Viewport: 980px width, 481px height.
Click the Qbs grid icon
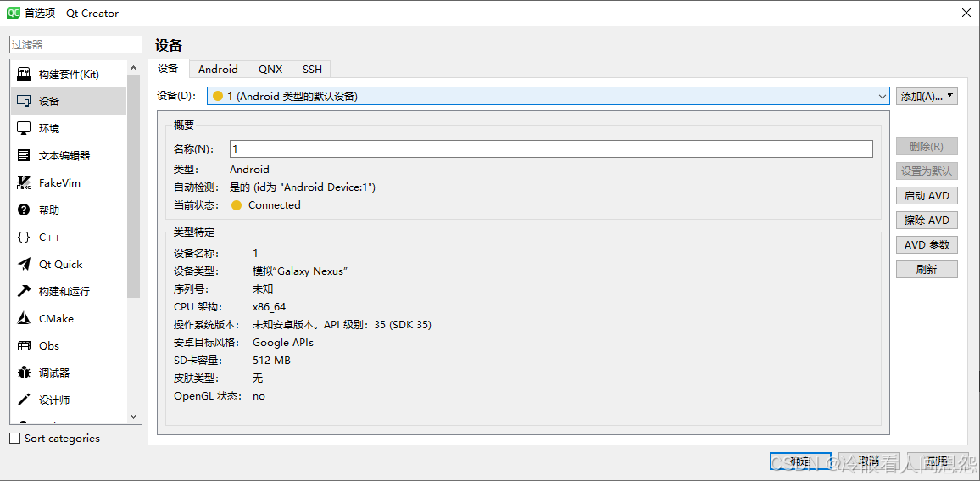24,345
